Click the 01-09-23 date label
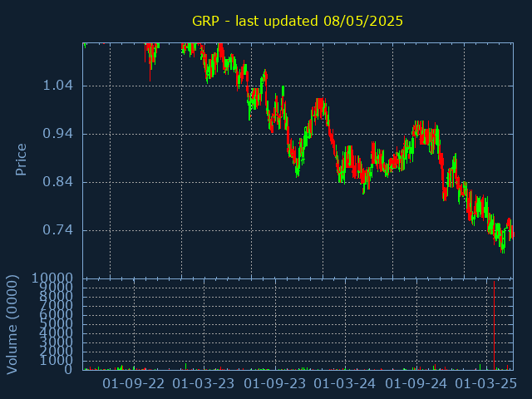The width and height of the screenshot is (532, 399). click(x=275, y=384)
